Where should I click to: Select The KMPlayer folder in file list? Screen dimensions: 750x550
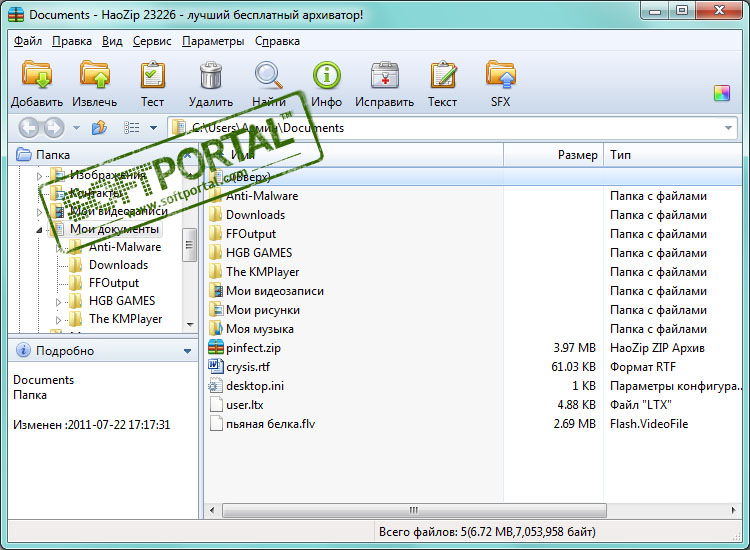point(263,272)
